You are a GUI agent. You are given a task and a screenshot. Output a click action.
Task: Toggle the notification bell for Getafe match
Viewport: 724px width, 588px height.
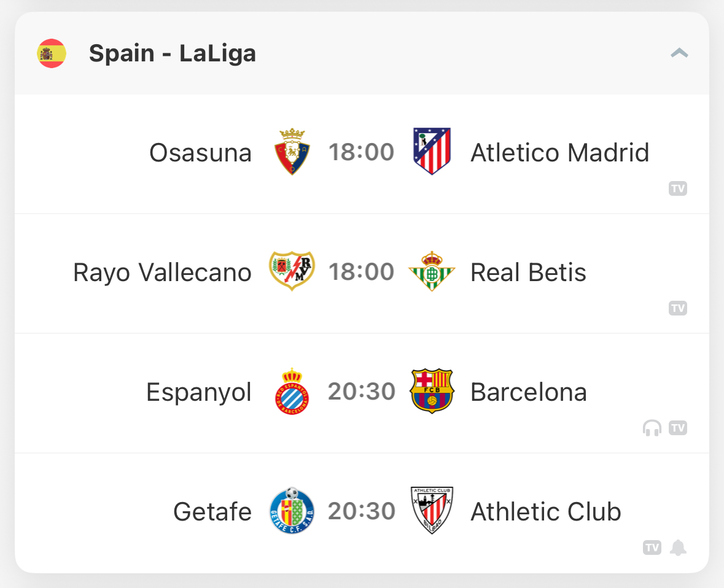pyautogui.click(x=678, y=548)
